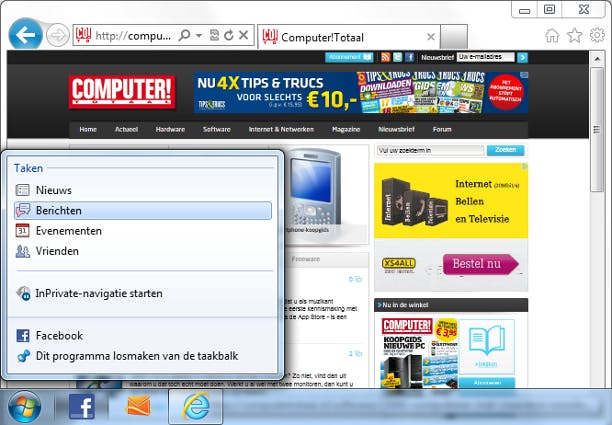Open the XS4ALL logo in ad
The height and width of the screenshot is (425, 612).
[399, 264]
